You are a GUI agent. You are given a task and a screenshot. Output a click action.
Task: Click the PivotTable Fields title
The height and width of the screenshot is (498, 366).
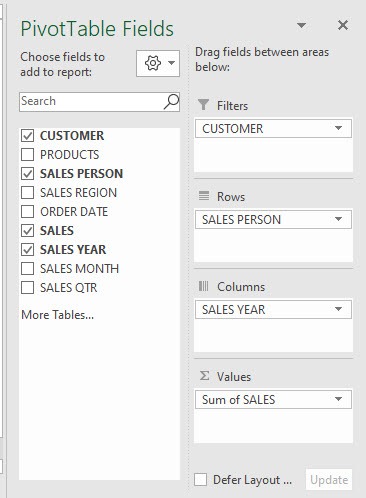tap(97, 29)
